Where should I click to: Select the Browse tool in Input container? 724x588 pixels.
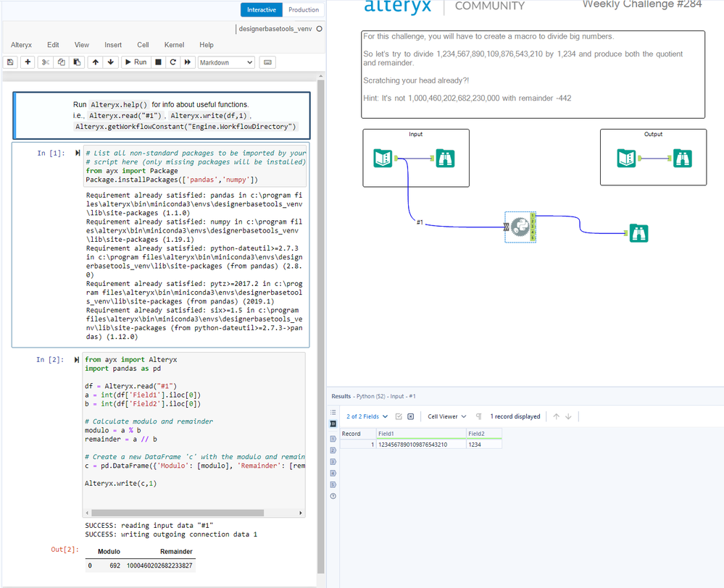pyautogui.click(x=445, y=159)
